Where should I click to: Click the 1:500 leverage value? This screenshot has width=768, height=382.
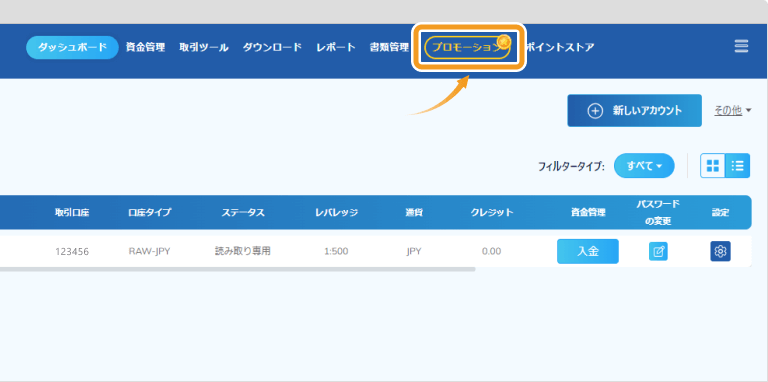click(x=336, y=252)
